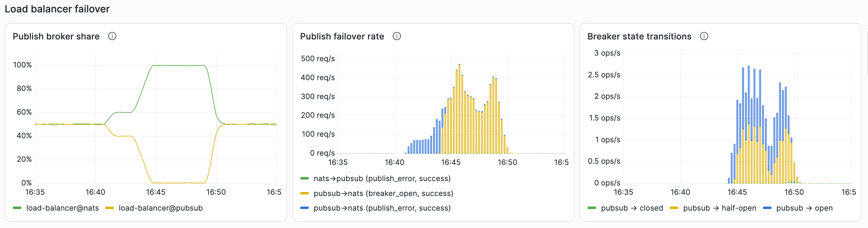This screenshot has width=868, height=228.
Task: Click green swatch for load-balancer@nats
Action: 17,208
